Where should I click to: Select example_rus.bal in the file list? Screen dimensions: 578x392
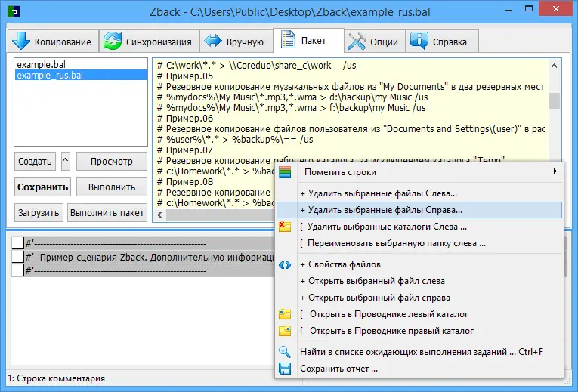click(81, 76)
